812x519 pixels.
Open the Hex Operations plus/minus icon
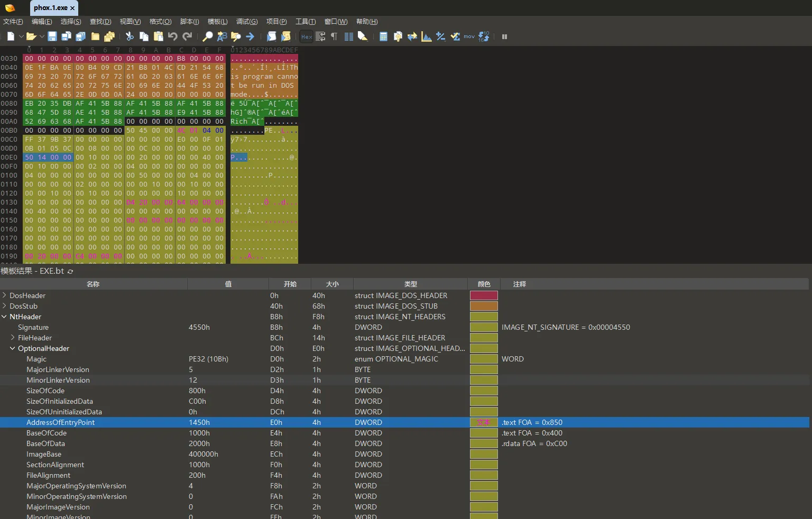[x=441, y=36]
